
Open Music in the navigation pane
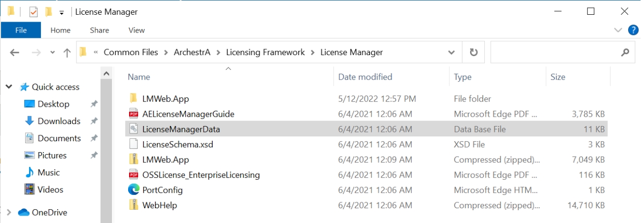tap(48, 172)
